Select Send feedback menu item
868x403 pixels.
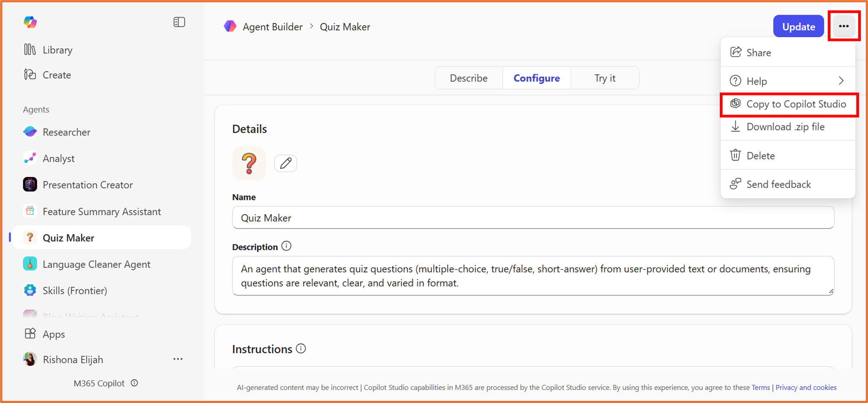point(788,184)
